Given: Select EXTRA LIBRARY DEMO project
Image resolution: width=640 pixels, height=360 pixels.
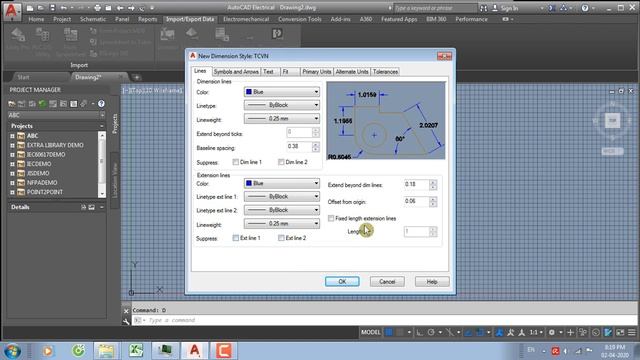Looking at the screenshot, I should [x=55, y=145].
